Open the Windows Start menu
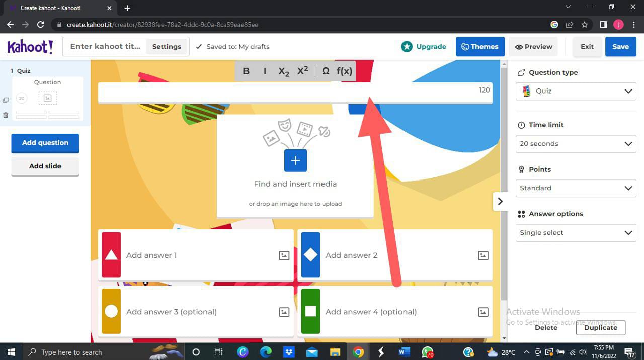The height and width of the screenshot is (360, 644). (11, 352)
